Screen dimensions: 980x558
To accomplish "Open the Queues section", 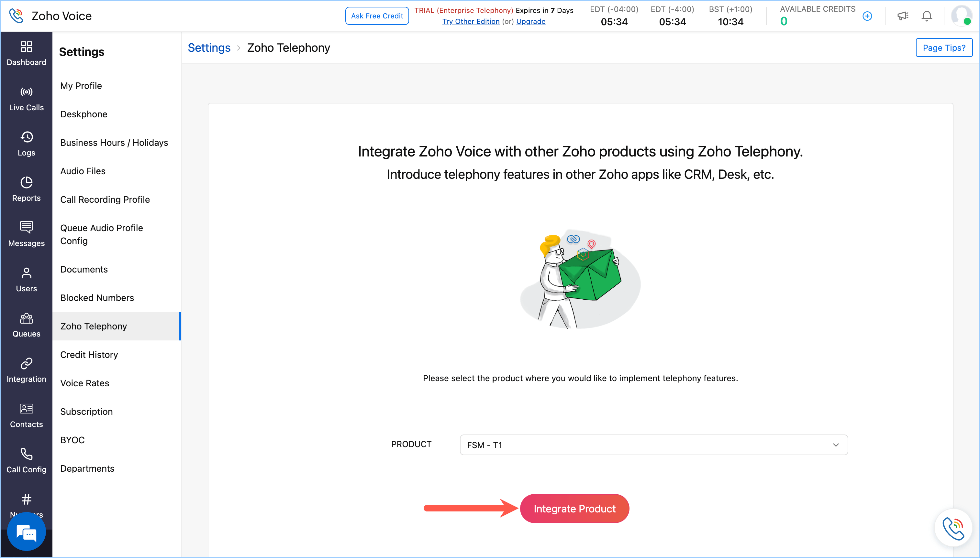I will tap(26, 325).
